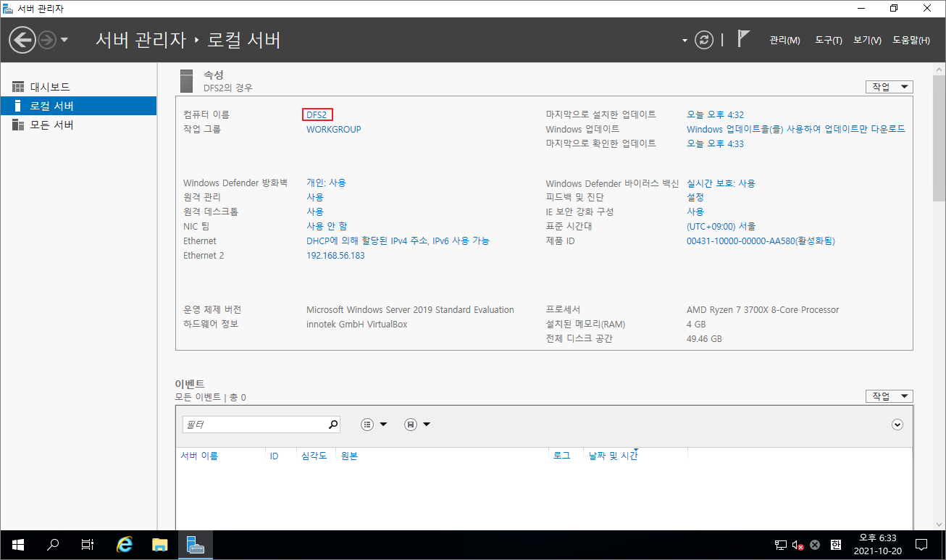Open the 속성 panel 작업 dropdown
Image resolution: width=946 pixels, height=560 pixels.
click(x=889, y=87)
